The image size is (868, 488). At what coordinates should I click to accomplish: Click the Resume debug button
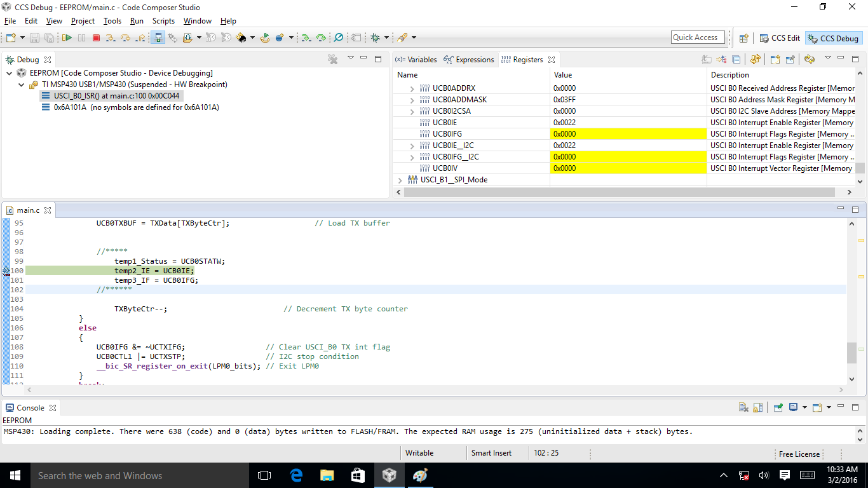tap(67, 38)
